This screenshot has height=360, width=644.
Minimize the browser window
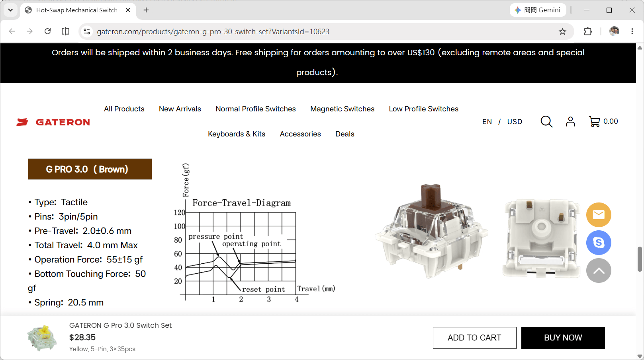point(587,10)
